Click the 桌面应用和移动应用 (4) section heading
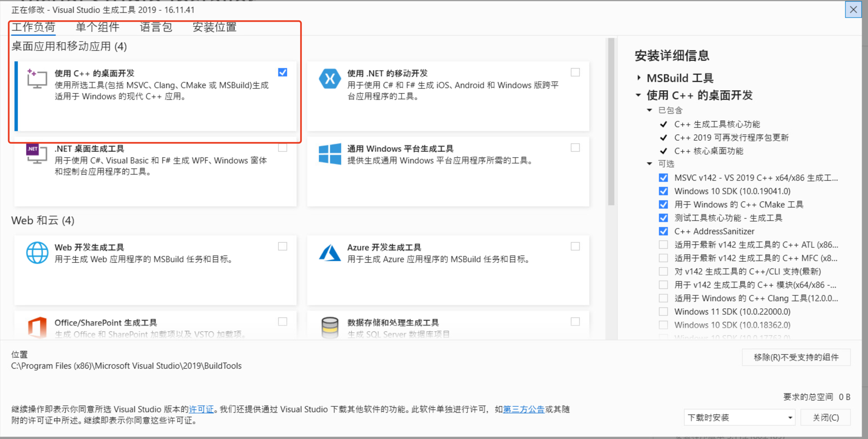The width and height of the screenshot is (868, 439). coord(69,46)
